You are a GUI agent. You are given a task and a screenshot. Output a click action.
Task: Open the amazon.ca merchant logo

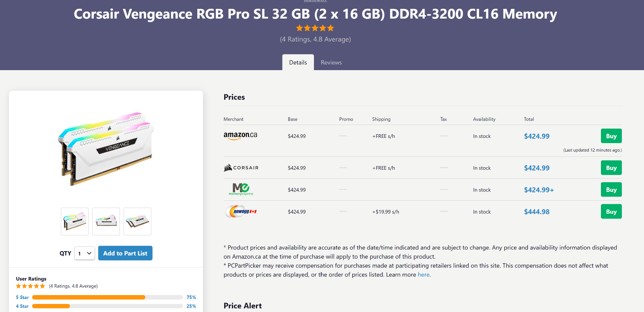tap(240, 136)
